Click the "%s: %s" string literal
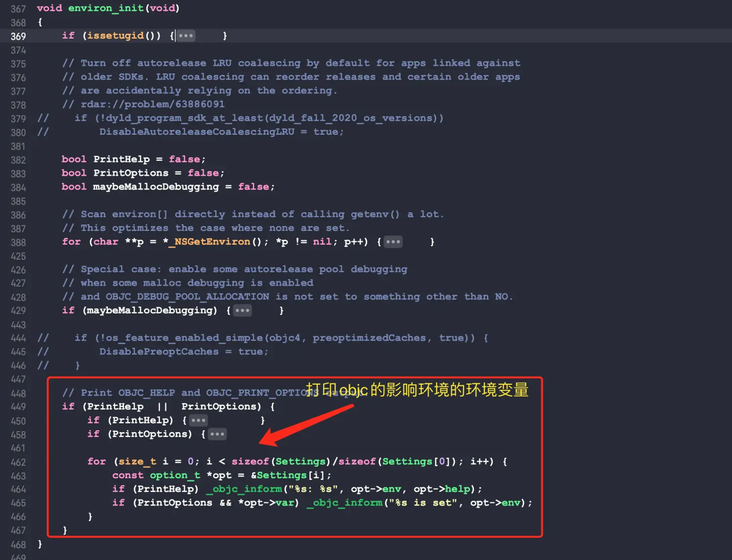This screenshot has width=732, height=560. [x=313, y=489]
